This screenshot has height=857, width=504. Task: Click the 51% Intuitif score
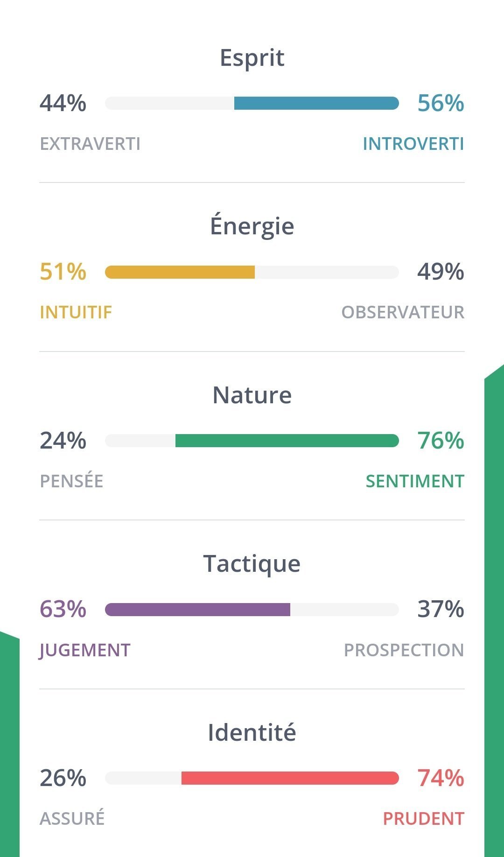coord(63,272)
